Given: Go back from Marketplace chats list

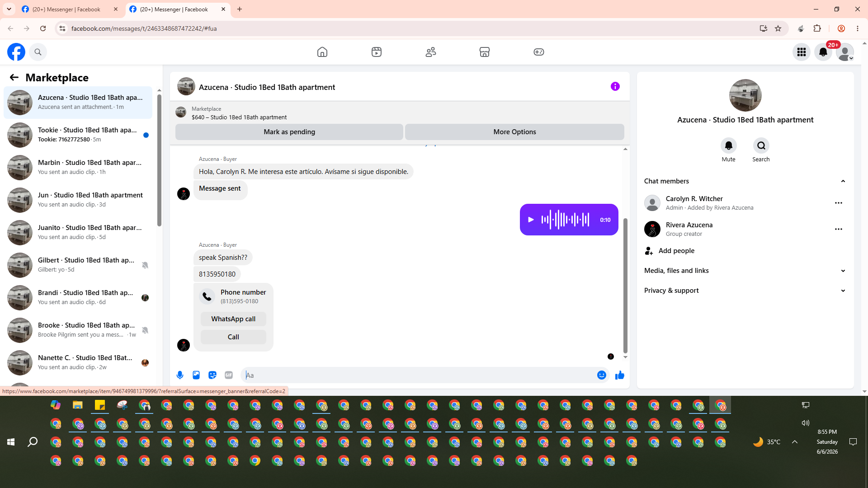Looking at the screenshot, I should click(14, 78).
